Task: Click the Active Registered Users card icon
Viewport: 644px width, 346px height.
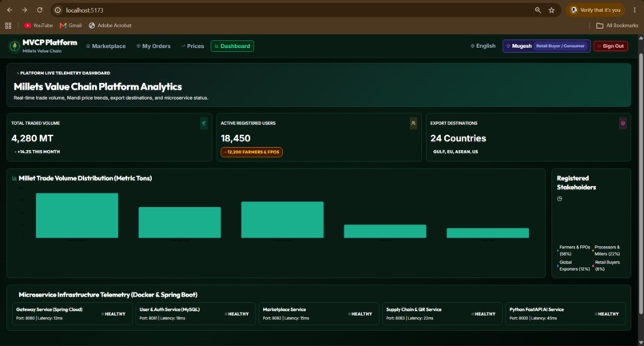Action: coord(413,123)
